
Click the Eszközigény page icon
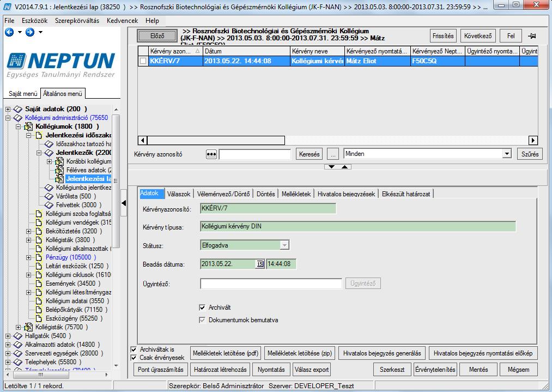coord(39,318)
